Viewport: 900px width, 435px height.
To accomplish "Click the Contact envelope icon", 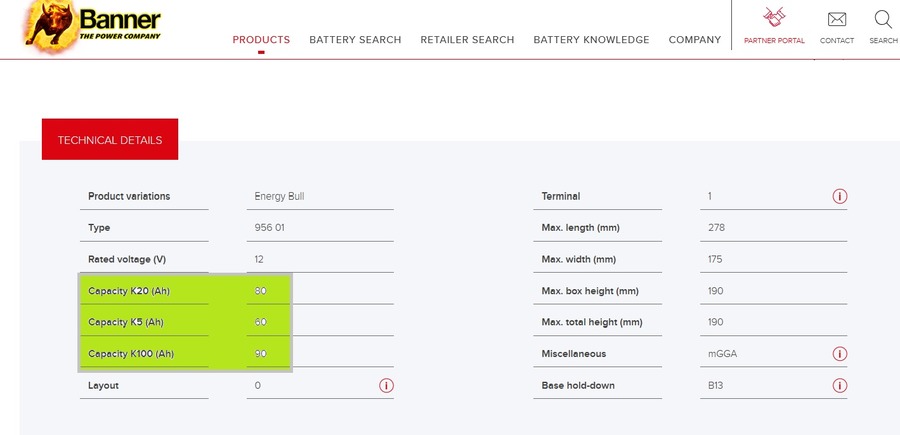I will pyautogui.click(x=837, y=20).
